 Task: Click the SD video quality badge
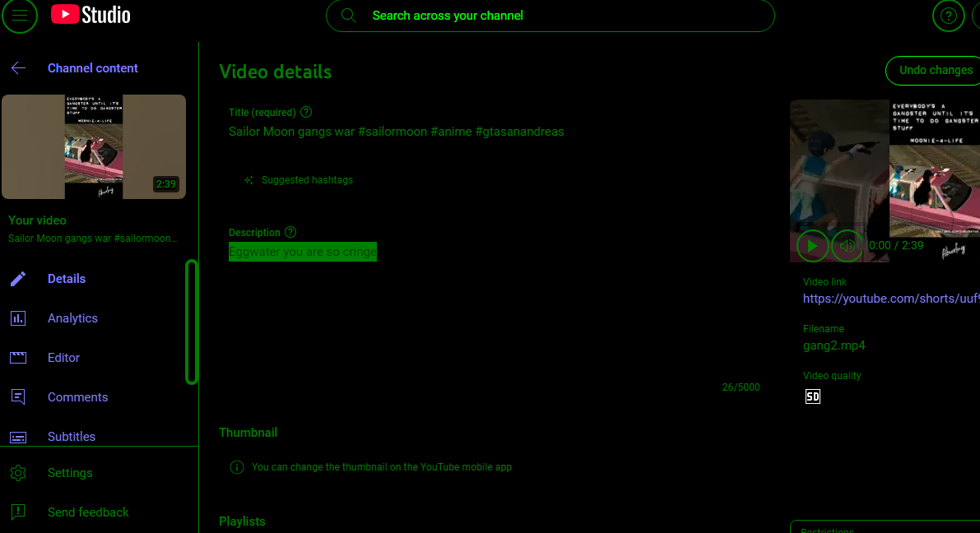click(812, 396)
